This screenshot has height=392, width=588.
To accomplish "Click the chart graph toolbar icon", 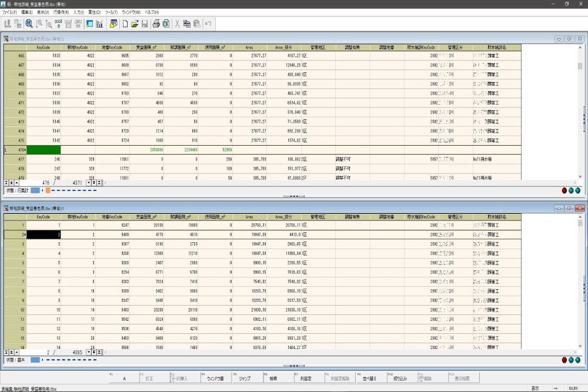I will coord(99,24).
